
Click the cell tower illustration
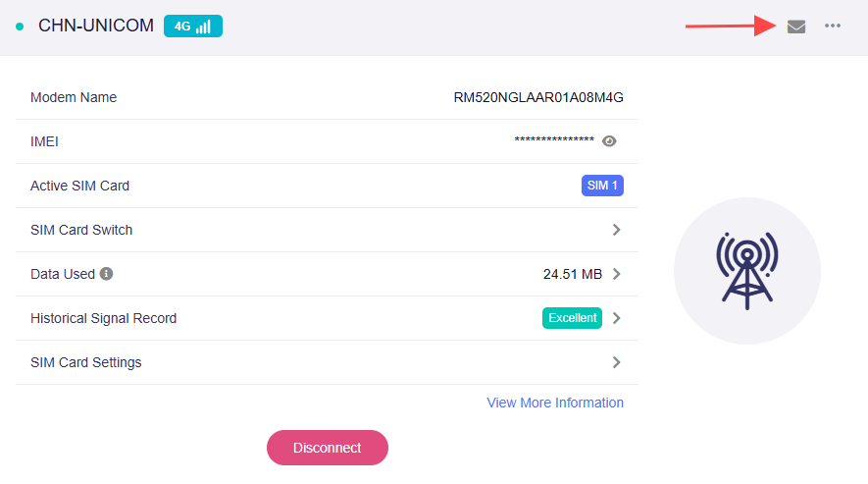tap(746, 271)
